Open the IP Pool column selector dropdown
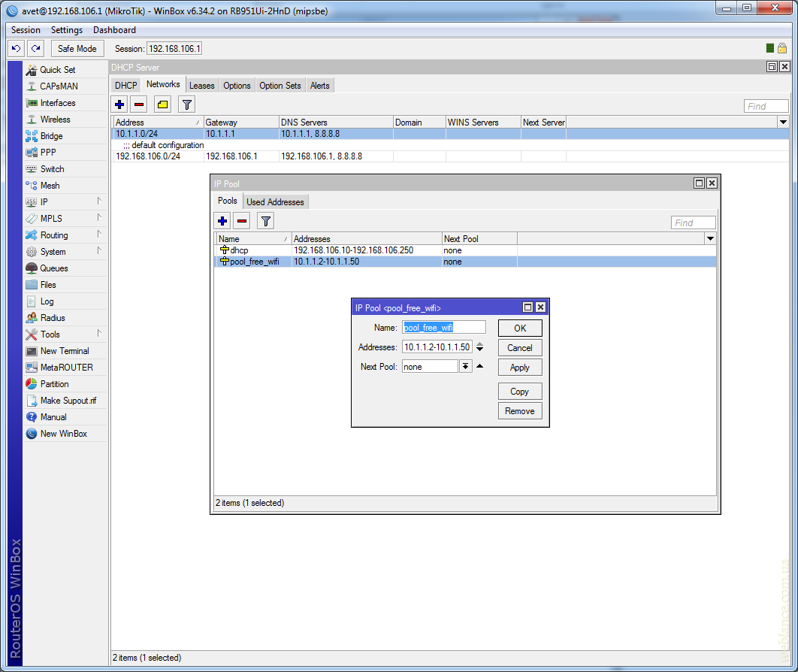Viewport: 798px width, 672px height. (710, 238)
